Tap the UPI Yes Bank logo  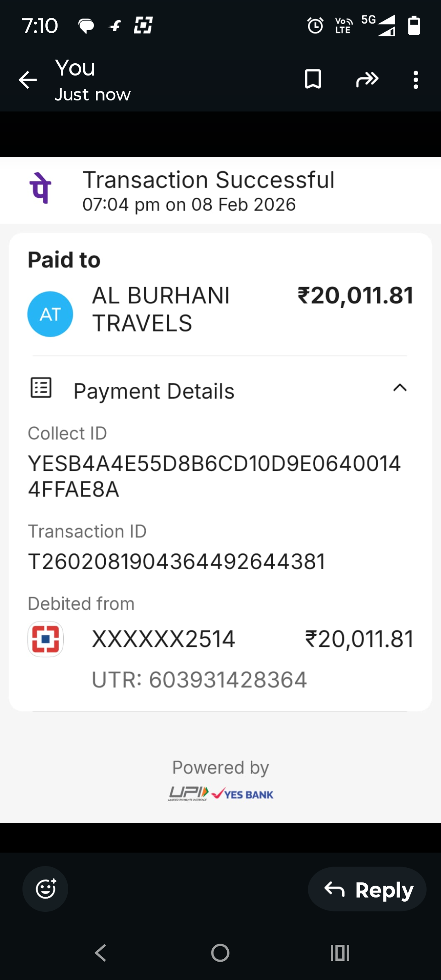[x=221, y=794]
